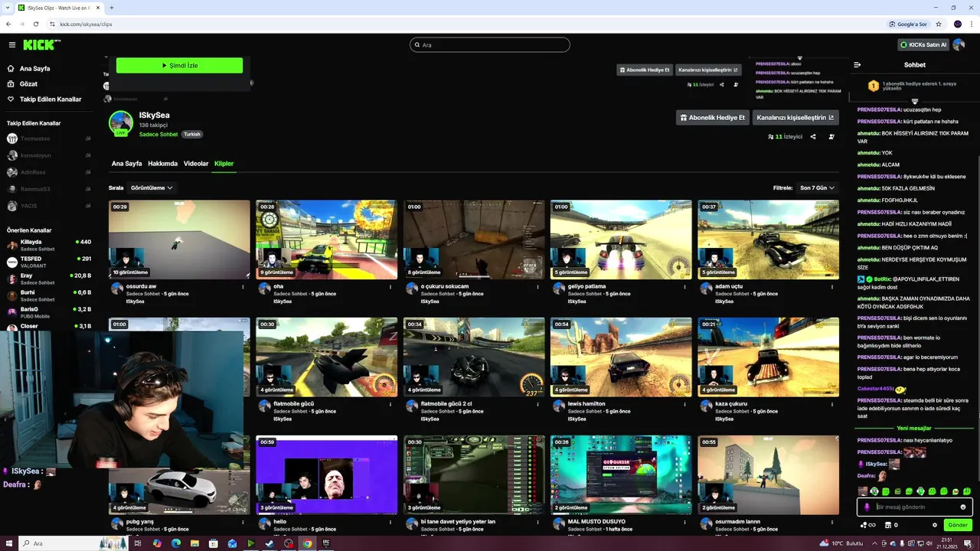Open Microsoft Edge from the taskbar
This screenshot has height=551, width=980.
[x=176, y=543]
